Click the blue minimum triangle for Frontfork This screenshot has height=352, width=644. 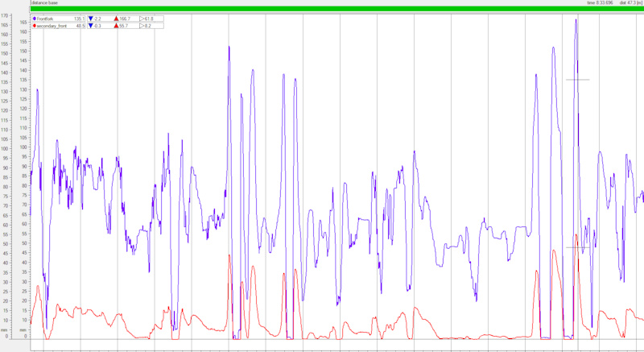[x=91, y=19]
